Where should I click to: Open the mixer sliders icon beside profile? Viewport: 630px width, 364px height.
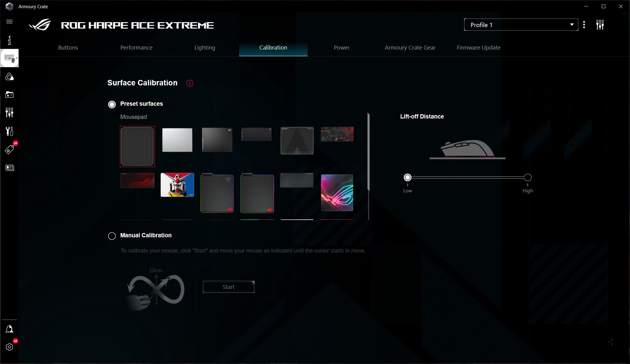pos(600,25)
